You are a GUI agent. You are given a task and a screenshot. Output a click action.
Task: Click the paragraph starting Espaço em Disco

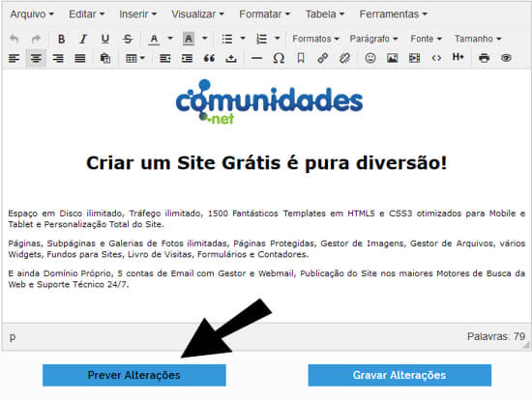[x=266, y=218]
